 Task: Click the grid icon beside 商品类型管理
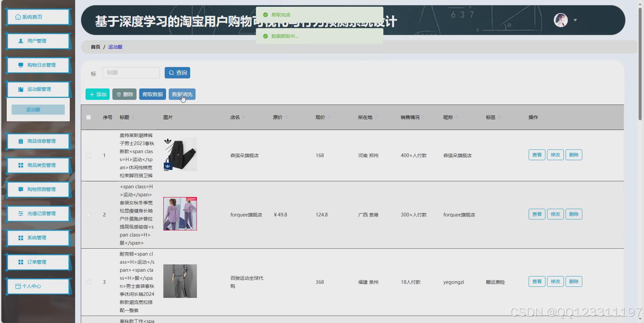(x=21, y=165)
